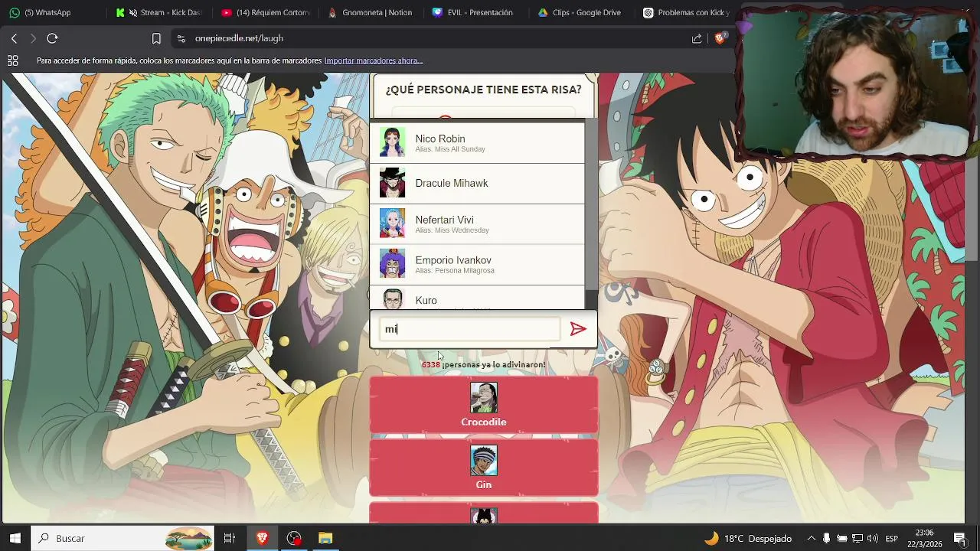Viewport: 980px width, 551px height.
Task: Open Brave Shields lion icon
Action: pyautogui.click(x=720, y=38)
